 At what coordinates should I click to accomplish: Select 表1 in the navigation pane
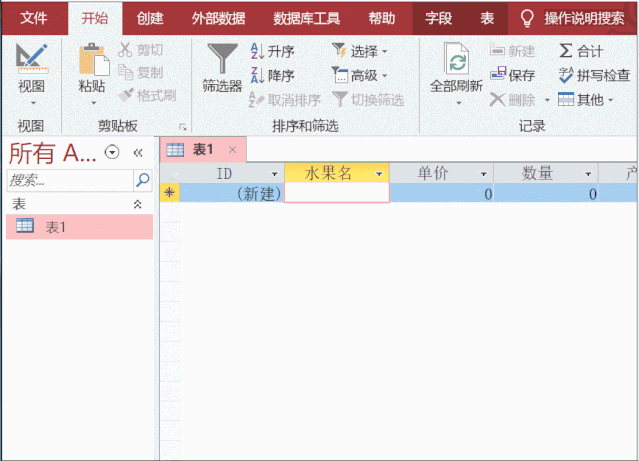click(55, 227)
